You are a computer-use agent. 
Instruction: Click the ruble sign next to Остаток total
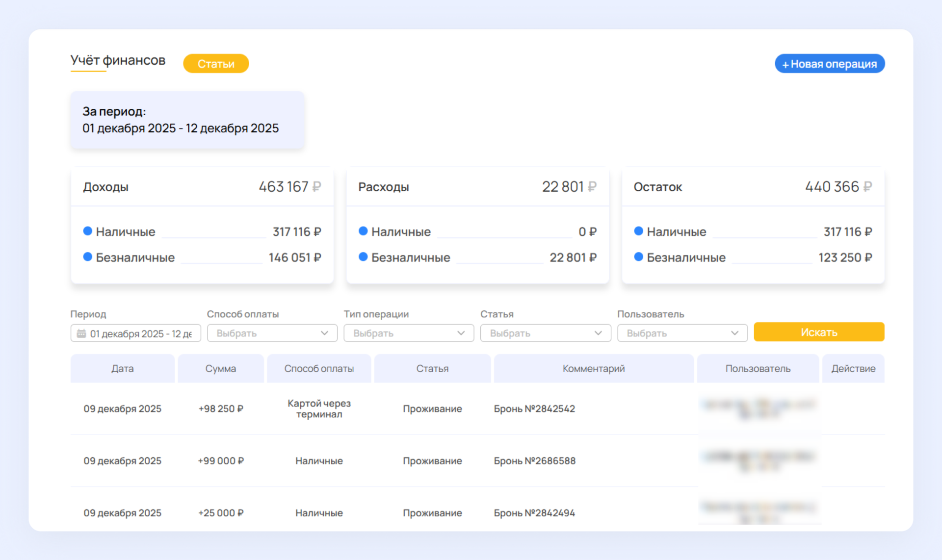[x=867, y=187]
